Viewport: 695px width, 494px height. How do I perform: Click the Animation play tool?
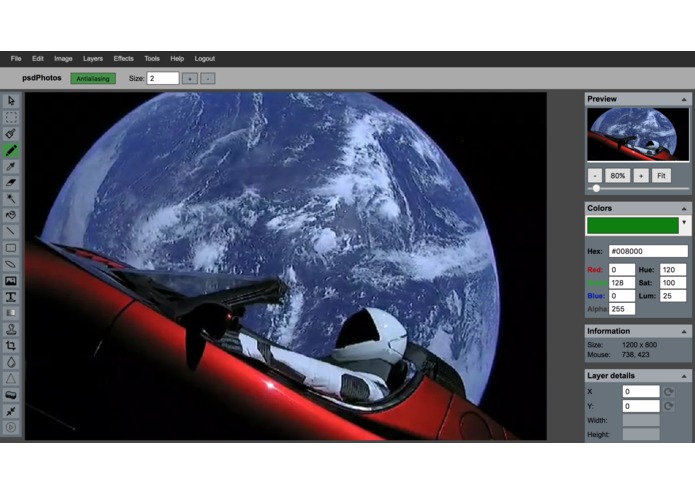pyautogui.click(x=11, y=428)
